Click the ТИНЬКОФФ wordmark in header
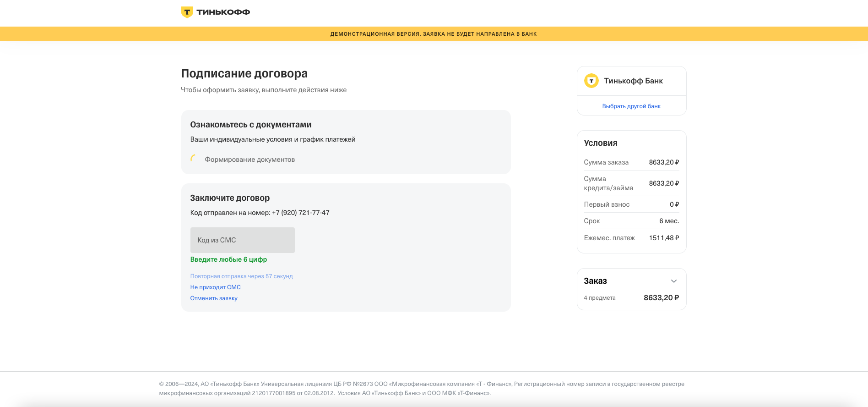This screenshot has width=868, height=407. 223,12
